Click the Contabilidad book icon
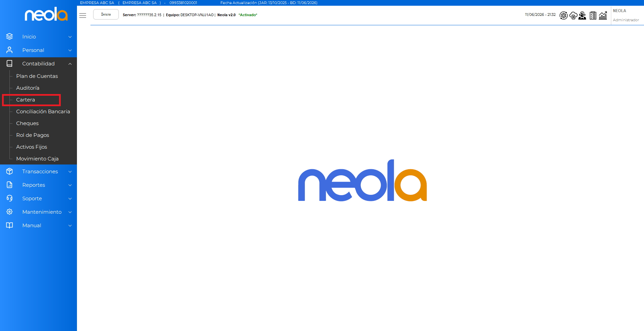The height and width of the screenshot is (331, 644). (x=9, y=63)
